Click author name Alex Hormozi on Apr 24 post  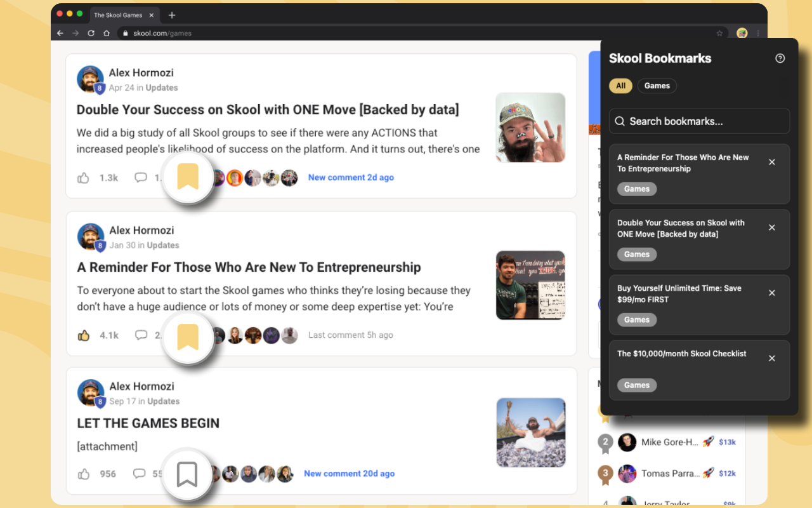point(141,73)
